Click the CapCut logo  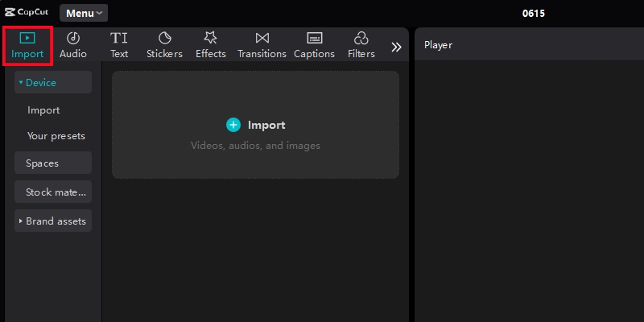27,12
